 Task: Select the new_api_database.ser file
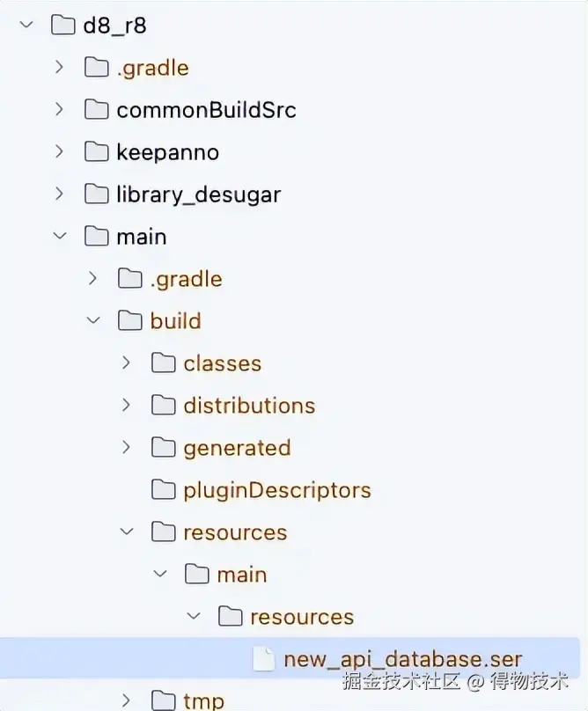point(402,659)
